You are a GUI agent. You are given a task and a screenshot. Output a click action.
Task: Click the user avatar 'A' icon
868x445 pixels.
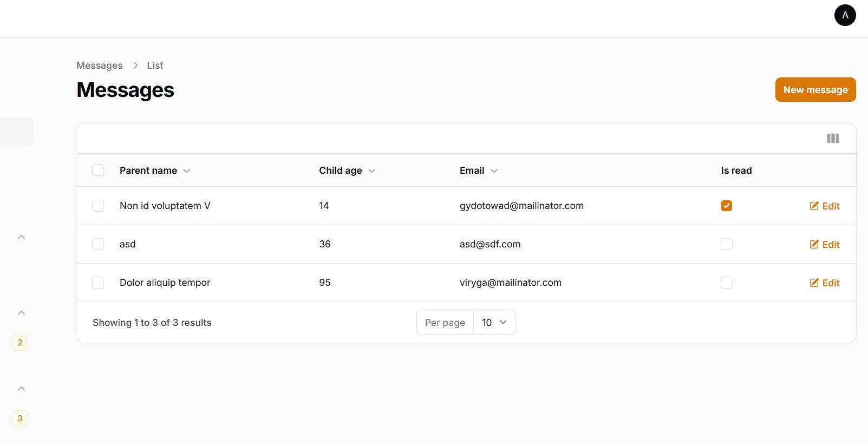845,15
